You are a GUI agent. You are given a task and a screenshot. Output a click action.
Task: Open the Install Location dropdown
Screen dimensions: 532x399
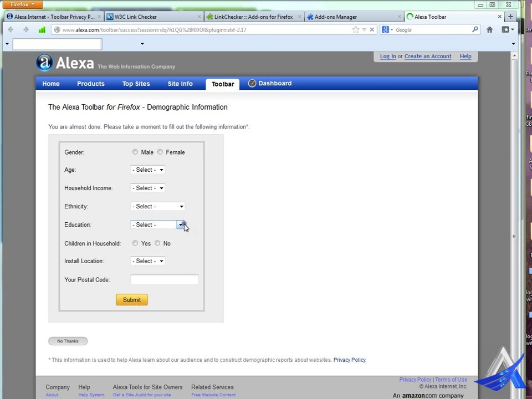pos(147,261)
